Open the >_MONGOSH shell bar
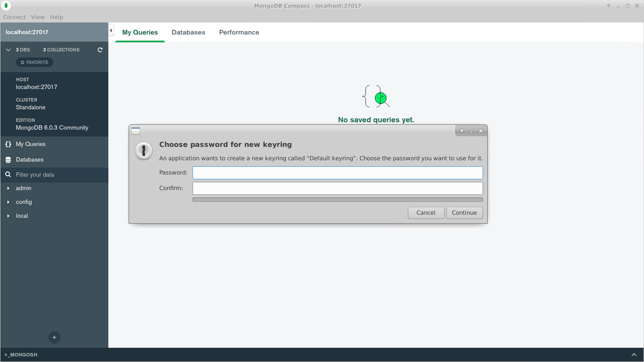 tap(21, 355)
